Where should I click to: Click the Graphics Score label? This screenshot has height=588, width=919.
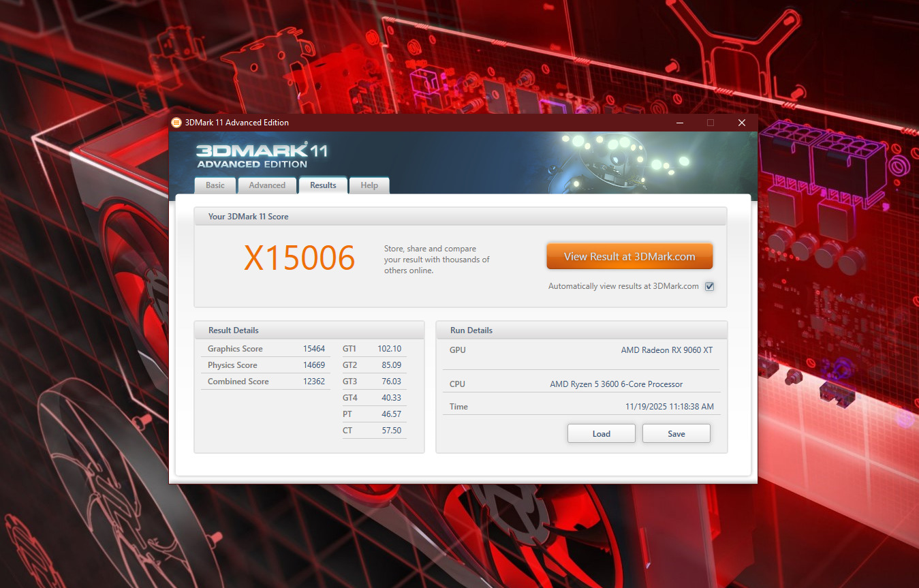[x=235, y=349]
